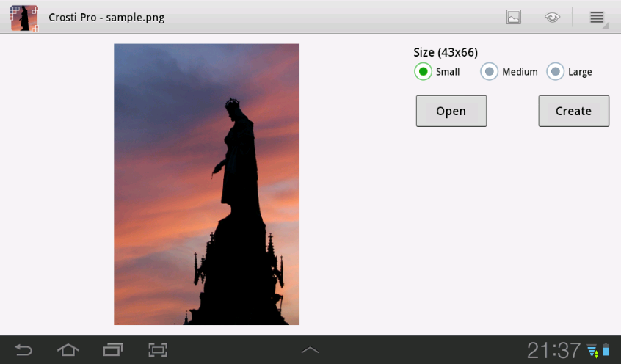Click the Size (43x66) label

pyautogui.click(x=446, y=52)
